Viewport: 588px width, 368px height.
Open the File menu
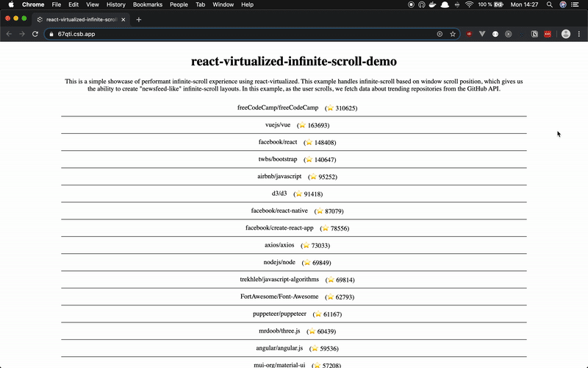click(x=57, y=4)
